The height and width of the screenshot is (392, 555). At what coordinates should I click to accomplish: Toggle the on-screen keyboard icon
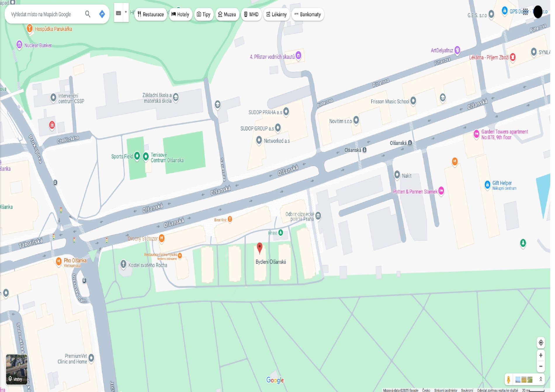coord(119,13)
